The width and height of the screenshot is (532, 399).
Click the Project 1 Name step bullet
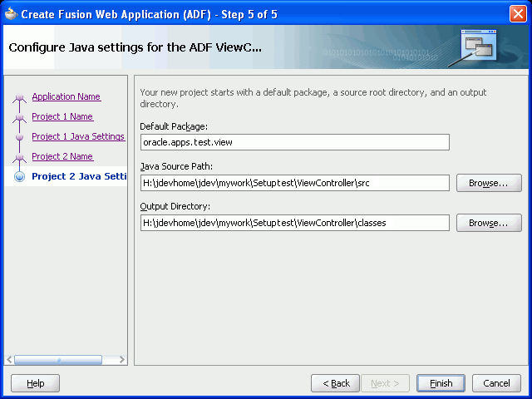coord(20,117)
